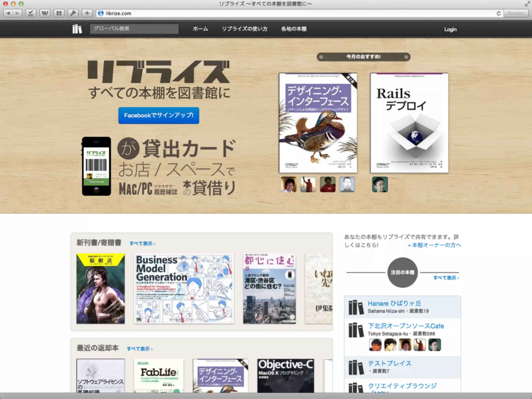Click the リブライズ hero title logo

(x=159, y=72)
